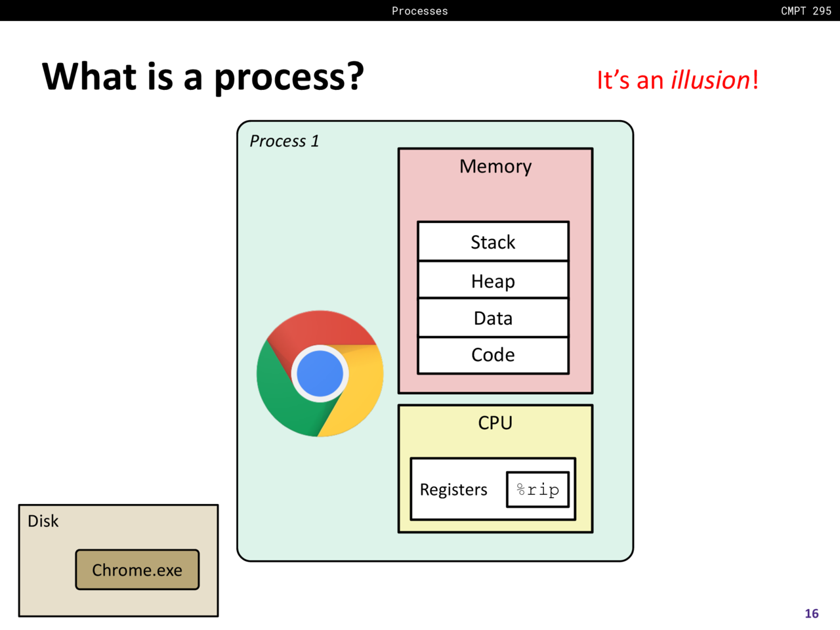Click the Registers label in CPU

pyautogui.click(x=453, y=490)
